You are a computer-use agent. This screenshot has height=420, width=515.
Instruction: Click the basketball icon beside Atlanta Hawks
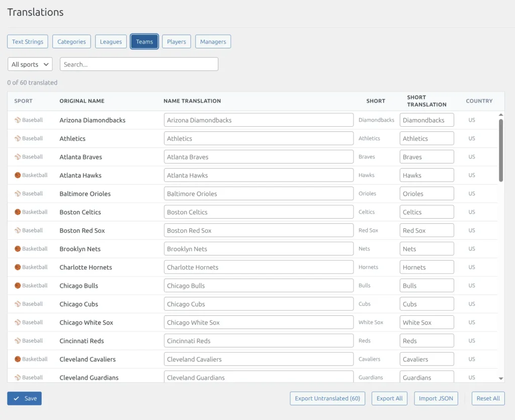point(18,176)
